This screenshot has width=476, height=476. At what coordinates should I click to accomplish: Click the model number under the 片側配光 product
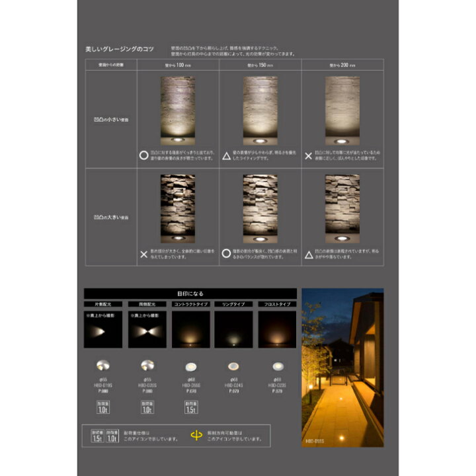103,385
